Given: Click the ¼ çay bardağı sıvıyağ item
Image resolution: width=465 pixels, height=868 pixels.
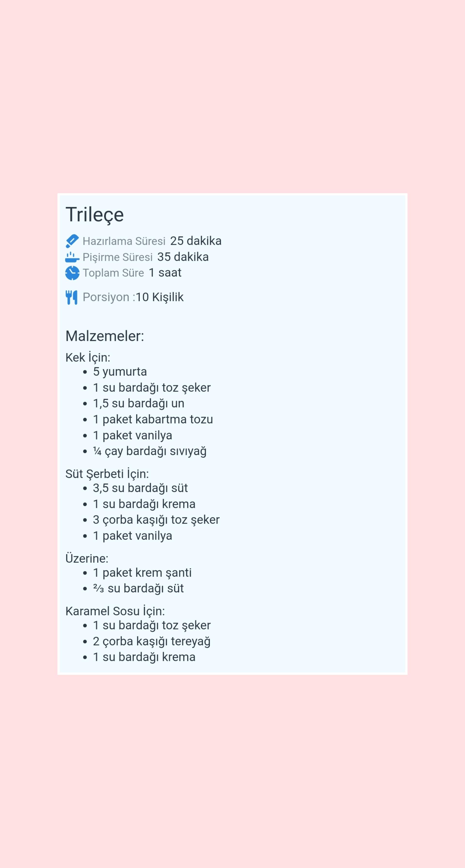Looking at the screenshot, I should click(150, 452).
